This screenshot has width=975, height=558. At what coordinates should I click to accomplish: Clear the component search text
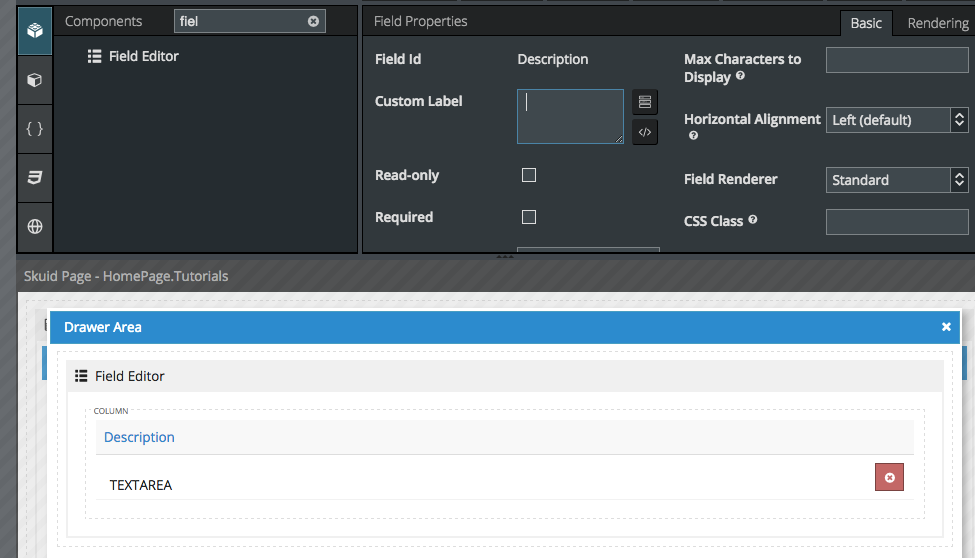pyautogui.click(x=313, y=21)
